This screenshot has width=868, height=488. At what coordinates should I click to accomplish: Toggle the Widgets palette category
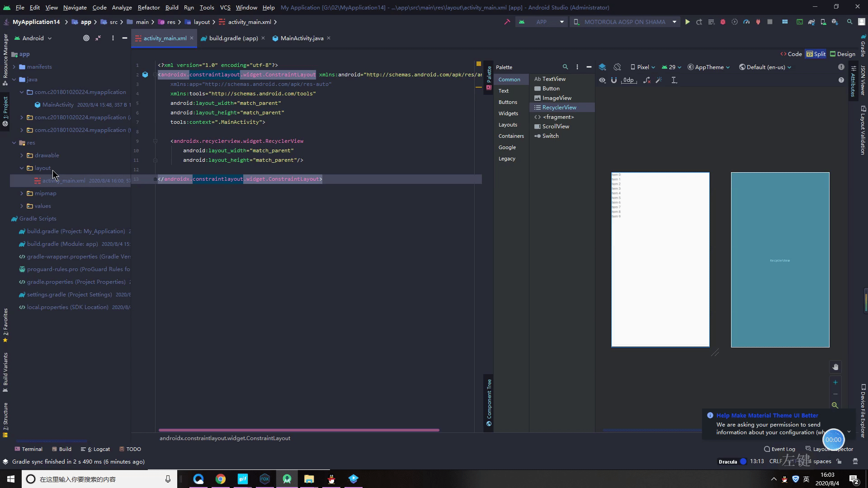509,113
